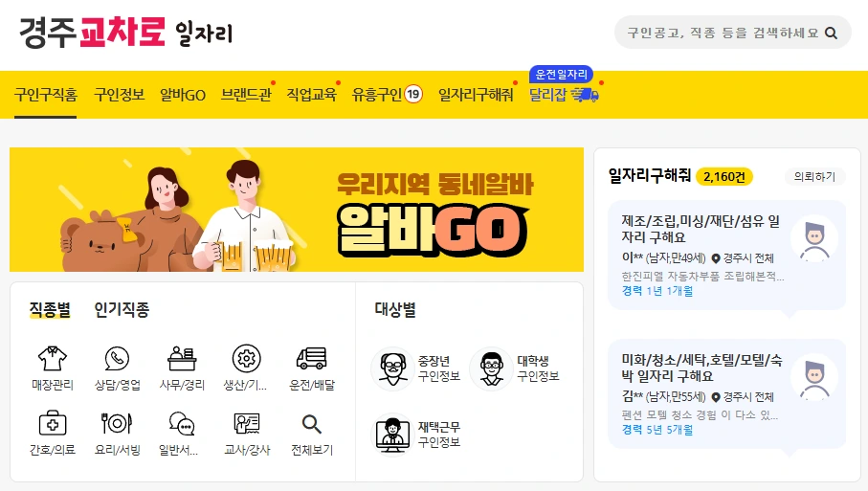Go to the 구인정보 menu

119,95
